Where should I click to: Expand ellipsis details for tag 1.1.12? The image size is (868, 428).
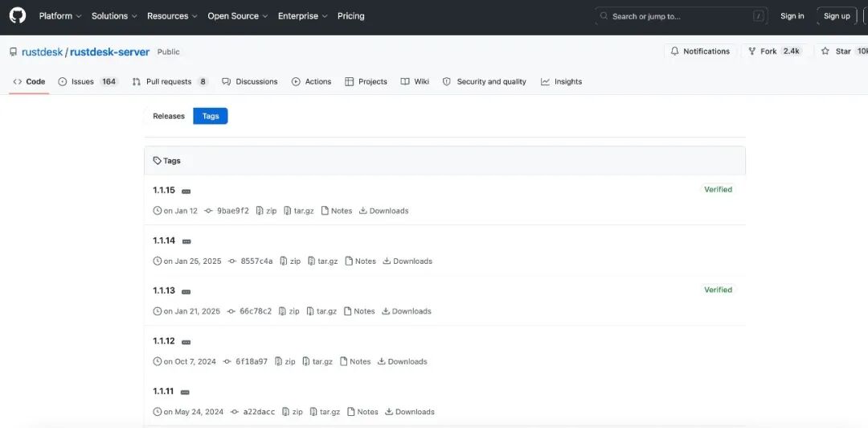pos(186,342)
